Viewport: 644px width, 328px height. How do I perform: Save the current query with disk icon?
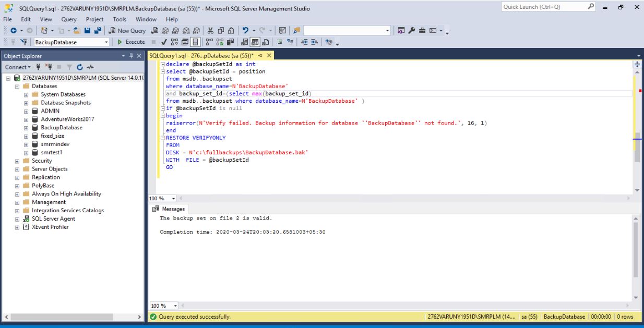(x=87, y=31)
